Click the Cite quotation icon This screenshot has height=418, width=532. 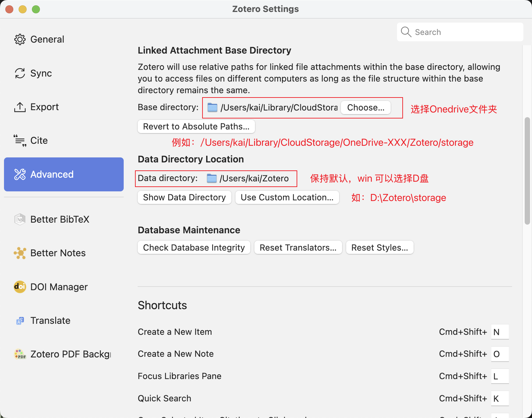click(x=20, y=140)
